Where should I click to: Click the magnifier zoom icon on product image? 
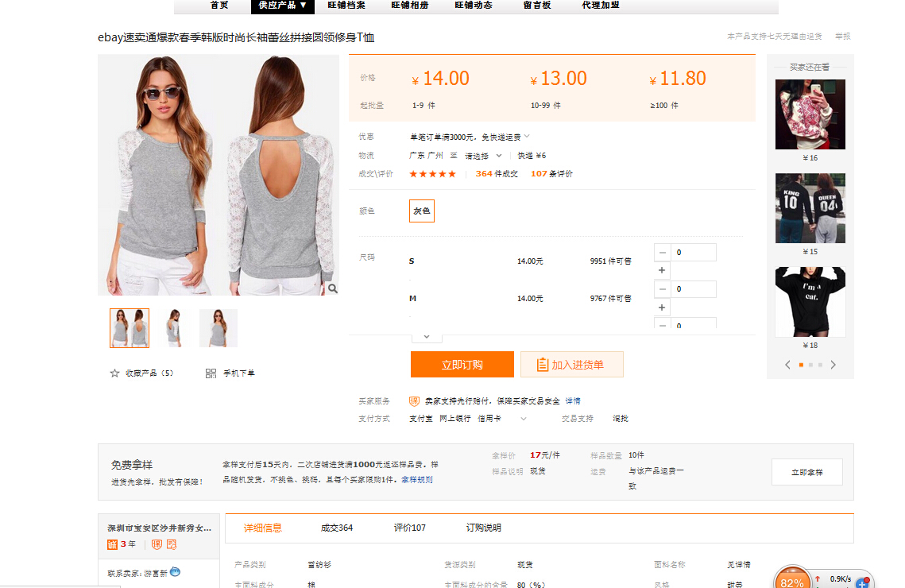coord(332,288)
